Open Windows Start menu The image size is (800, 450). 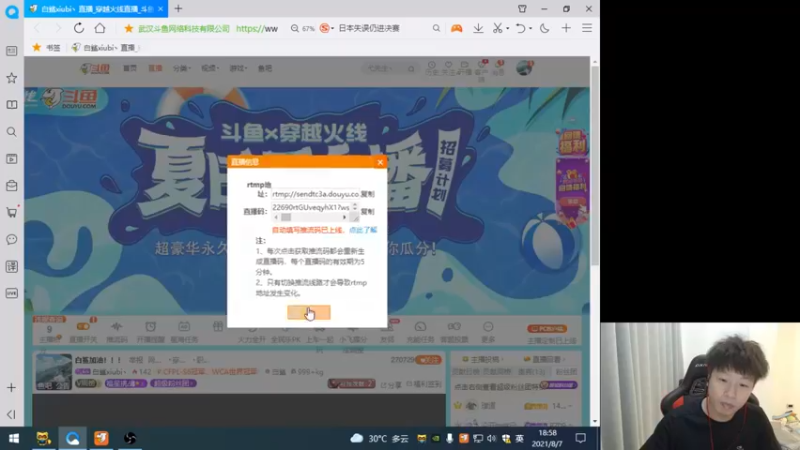(14, 438)
